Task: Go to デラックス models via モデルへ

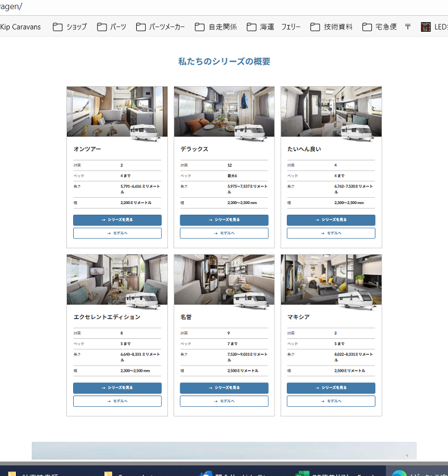Action: 224,233
